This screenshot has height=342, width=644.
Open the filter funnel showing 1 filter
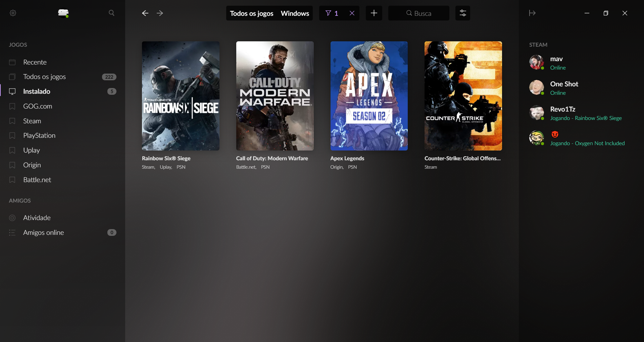[x=332, y=13]
